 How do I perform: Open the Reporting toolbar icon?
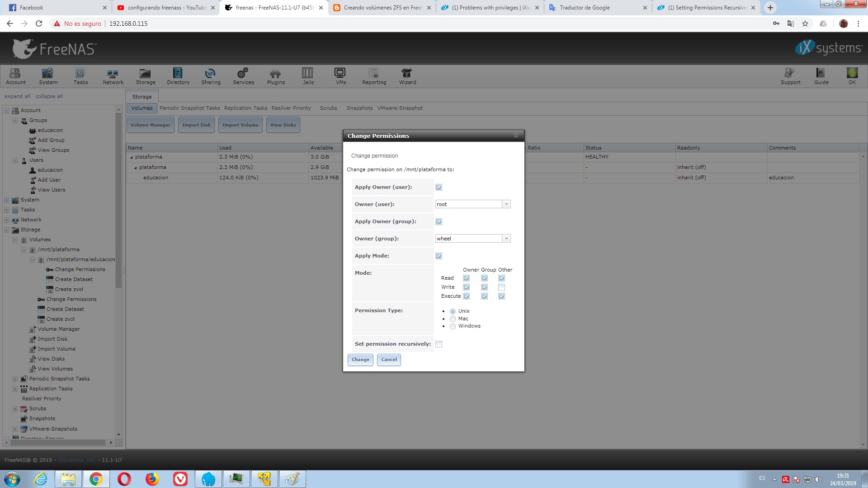tap(374, 76)
